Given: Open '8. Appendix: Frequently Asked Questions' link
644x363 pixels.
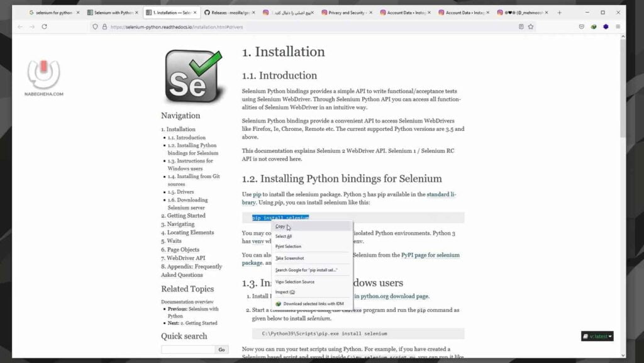Looking at the screenshot, I should tap(191, 271).
